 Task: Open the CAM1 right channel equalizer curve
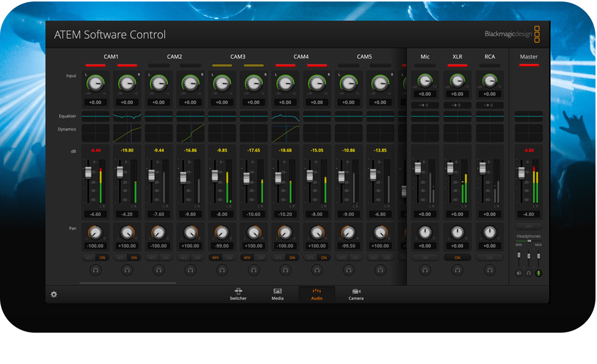click(x=127, y=116)
